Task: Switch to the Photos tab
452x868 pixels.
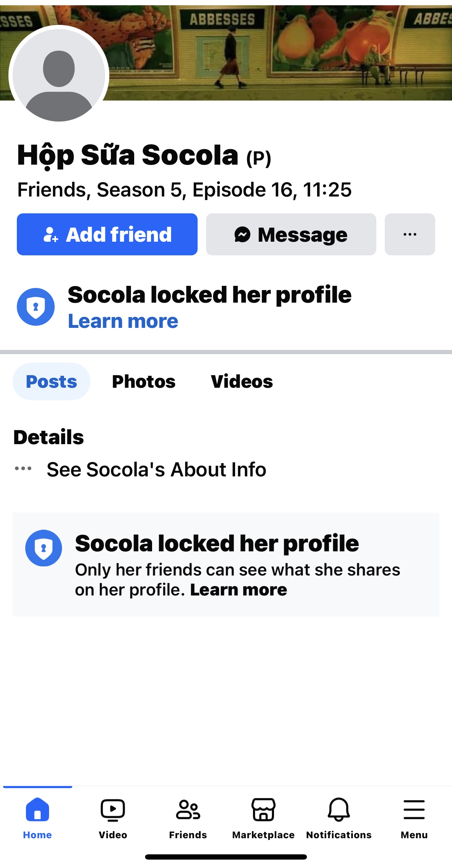Action: (x=144, y=381)
